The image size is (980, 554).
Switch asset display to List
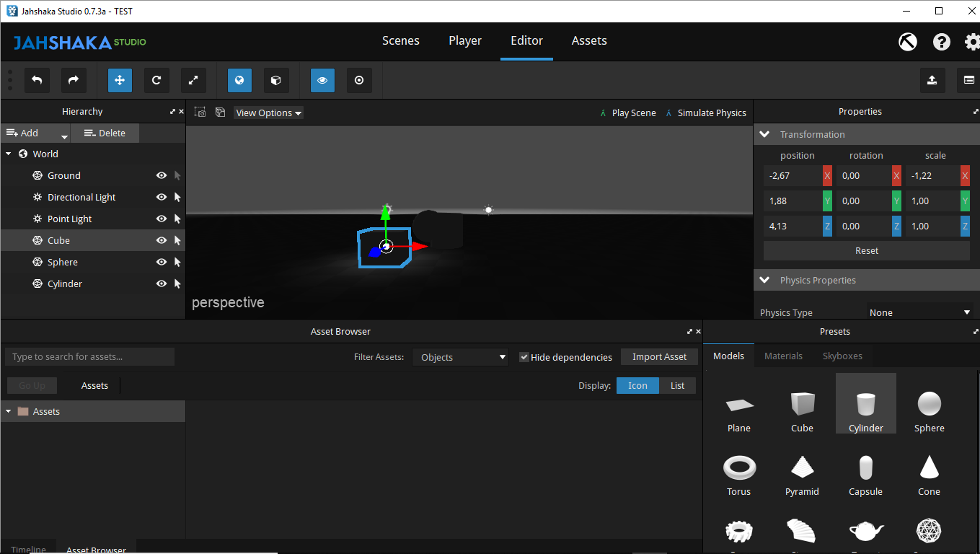677,385
